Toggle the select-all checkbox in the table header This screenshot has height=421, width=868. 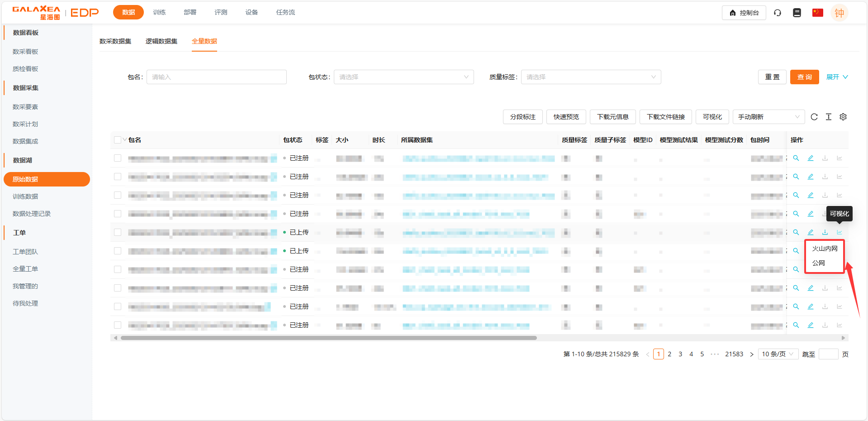[118, 140]
